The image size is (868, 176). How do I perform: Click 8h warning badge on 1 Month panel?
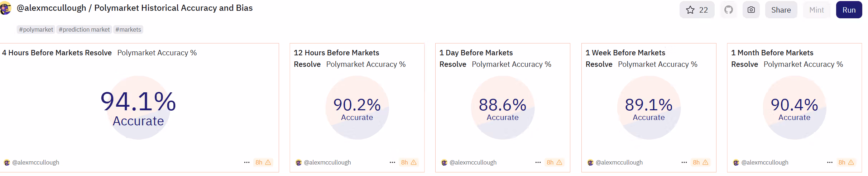[846, 162]
